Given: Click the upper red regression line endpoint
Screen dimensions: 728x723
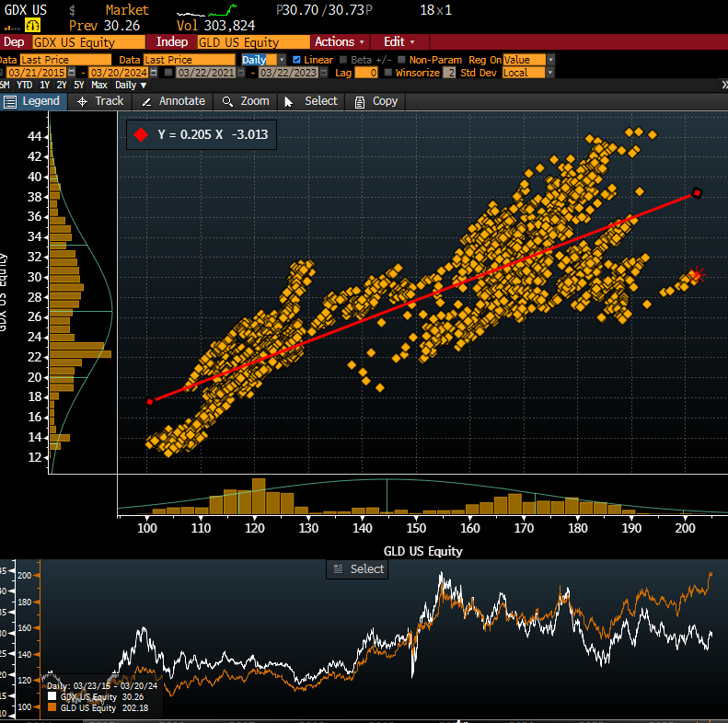Looking at the screenshot, I should tap(697, 193).
